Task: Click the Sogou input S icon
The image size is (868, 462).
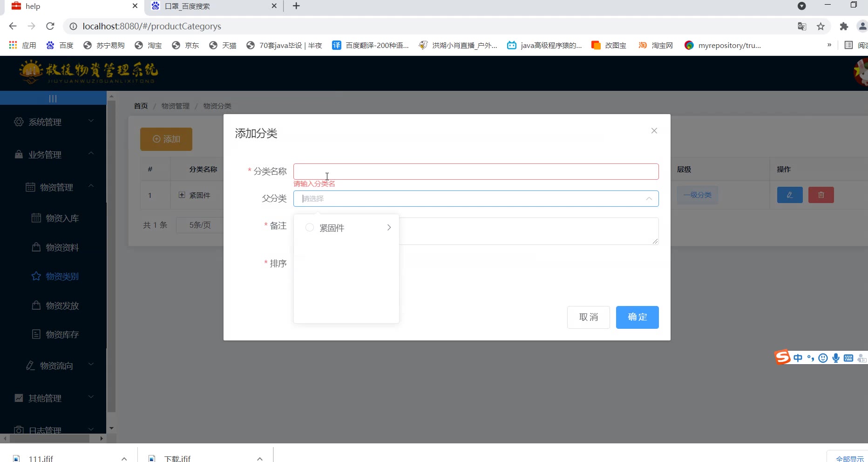Action: 782,357
